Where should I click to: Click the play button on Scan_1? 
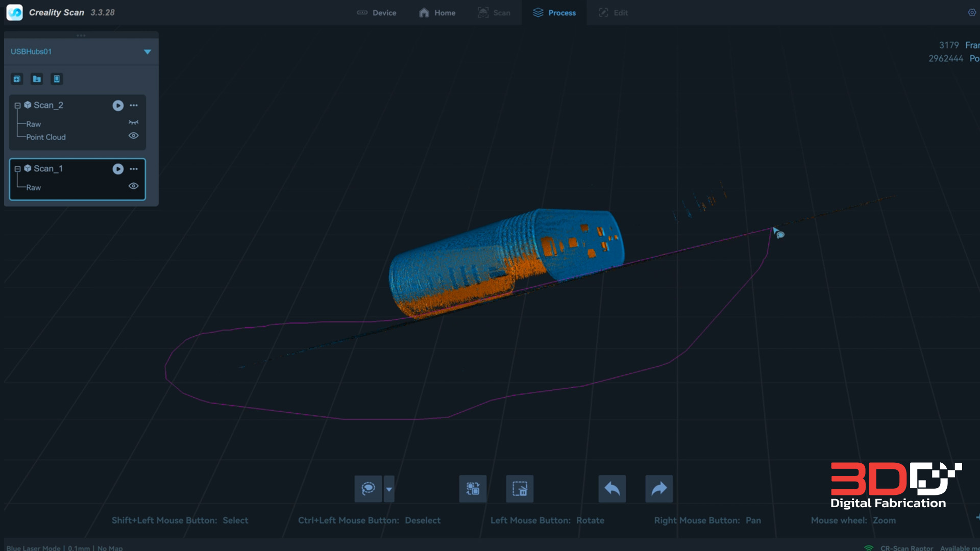[118, 168]
